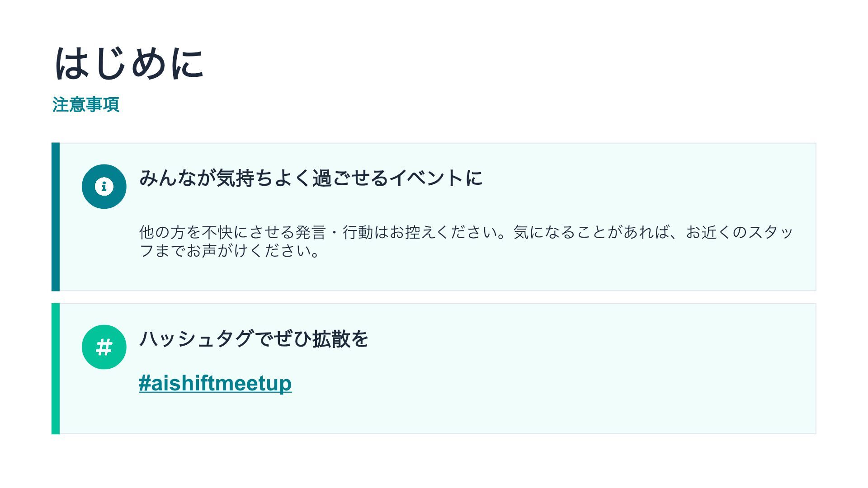Screen dimensions: 868x488
Task: Select the 注意事項 subtitle text
Action: coord(86,104)
